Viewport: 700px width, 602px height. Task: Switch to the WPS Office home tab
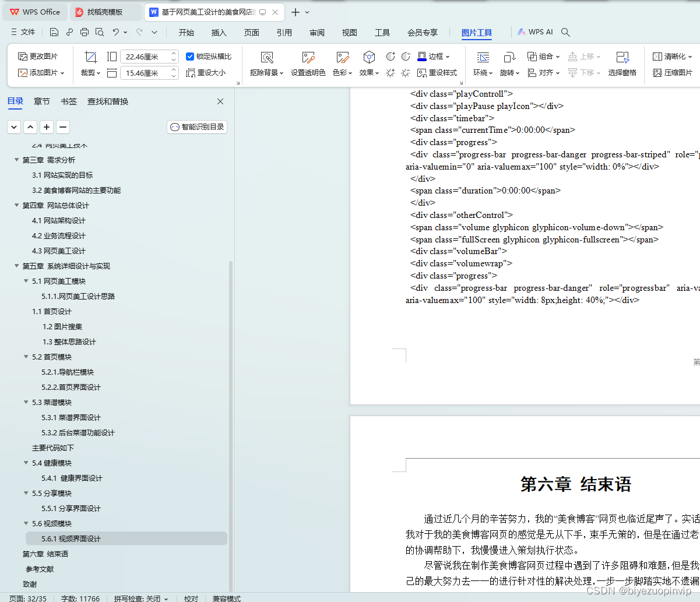pyautogui.click(x=36, y=12)
